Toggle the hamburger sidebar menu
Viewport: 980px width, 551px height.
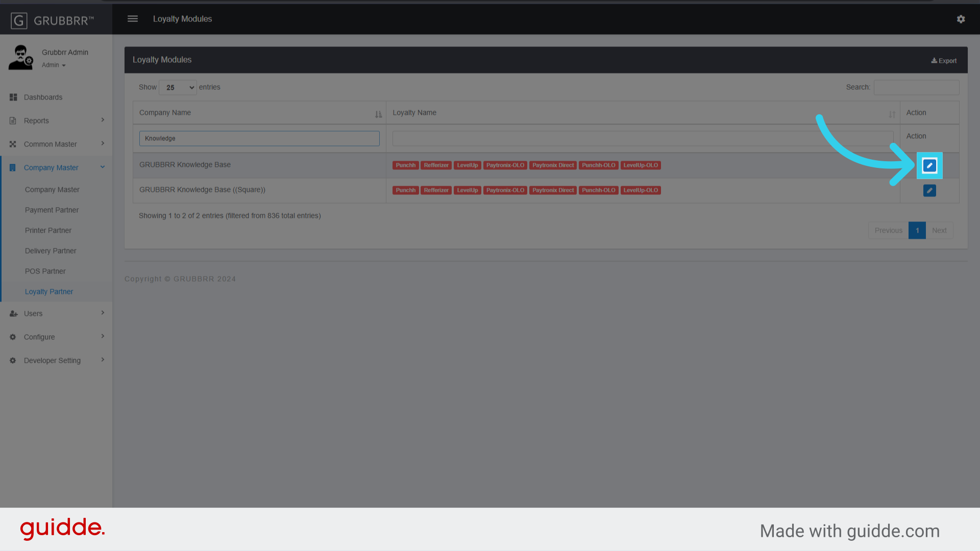pyautogui.click(x=133, y=19)
